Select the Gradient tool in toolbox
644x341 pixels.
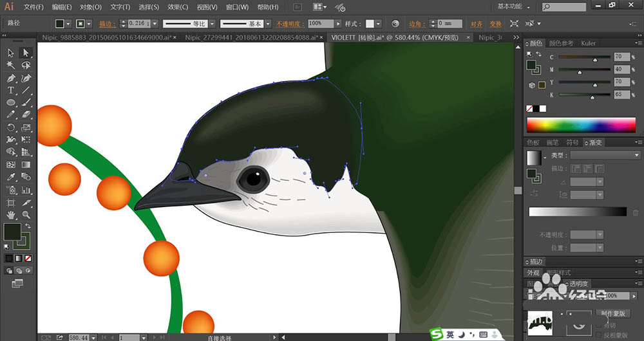[26, 165]
